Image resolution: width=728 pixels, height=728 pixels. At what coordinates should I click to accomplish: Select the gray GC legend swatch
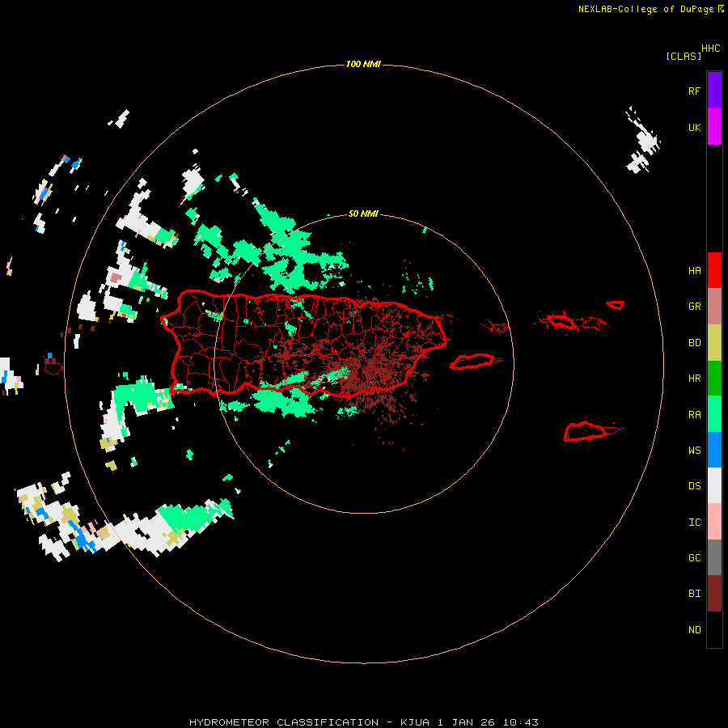[x=714, y=557]
